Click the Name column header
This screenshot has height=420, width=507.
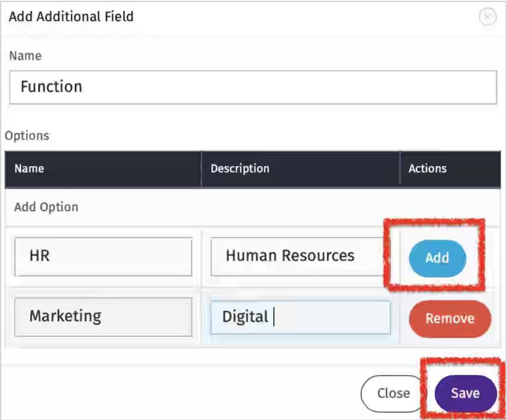tap(29, 169)
